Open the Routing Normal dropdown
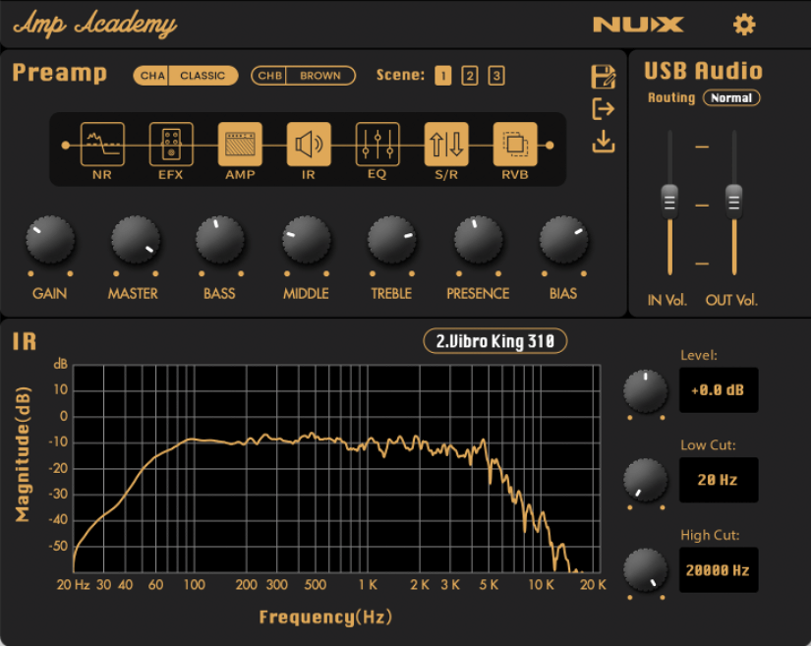This screenshot has width=812, height=647. 731,98
